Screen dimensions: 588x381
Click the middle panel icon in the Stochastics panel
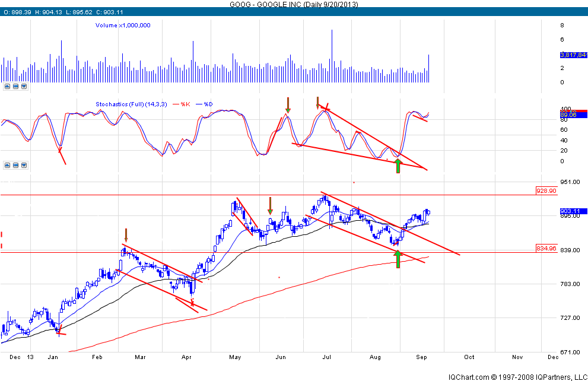click(x=15, y=165)
